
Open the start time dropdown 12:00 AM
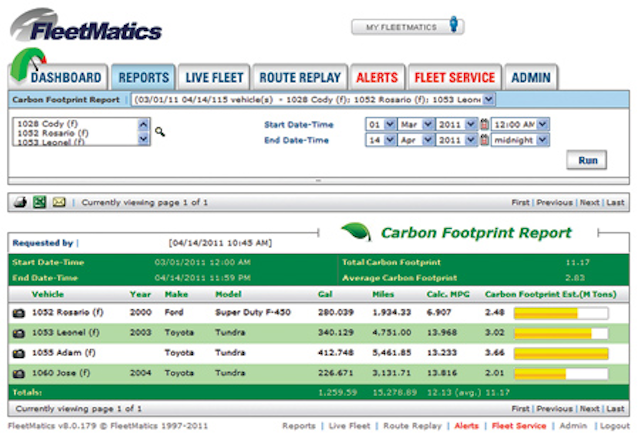pos(520,124)
